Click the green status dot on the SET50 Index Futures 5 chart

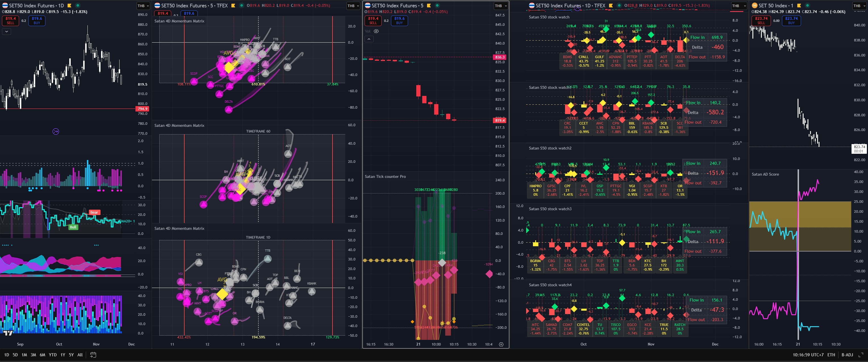(x=437, y=5)
